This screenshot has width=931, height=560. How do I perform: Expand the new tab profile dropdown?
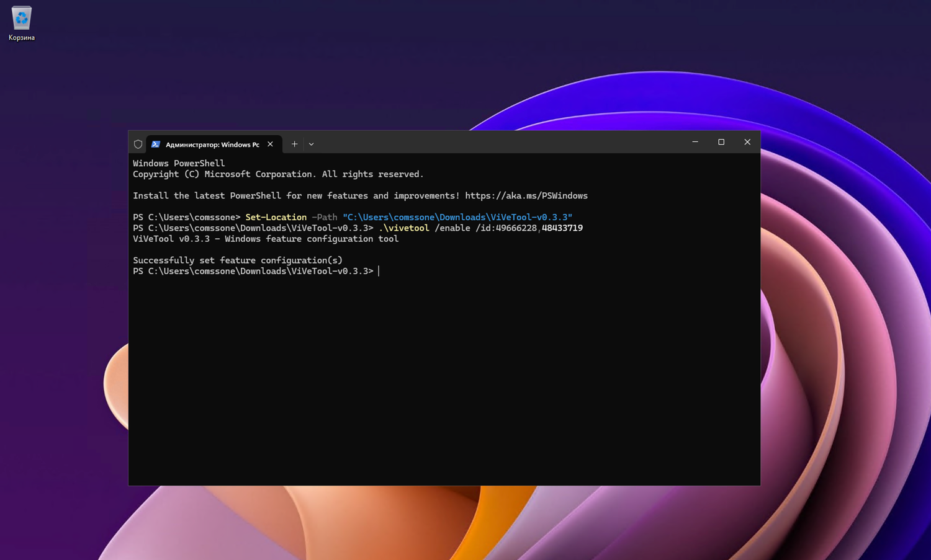(312, 144)
